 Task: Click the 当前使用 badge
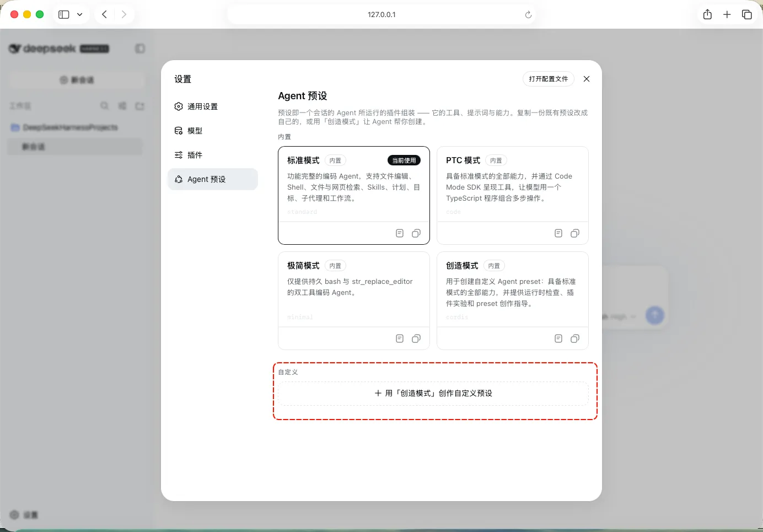(x=404, y=160)
